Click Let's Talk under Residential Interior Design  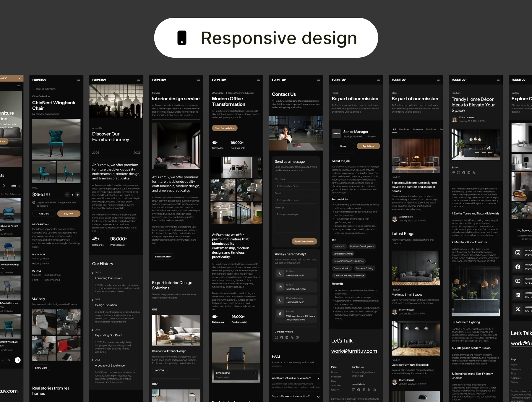[160, 371]
